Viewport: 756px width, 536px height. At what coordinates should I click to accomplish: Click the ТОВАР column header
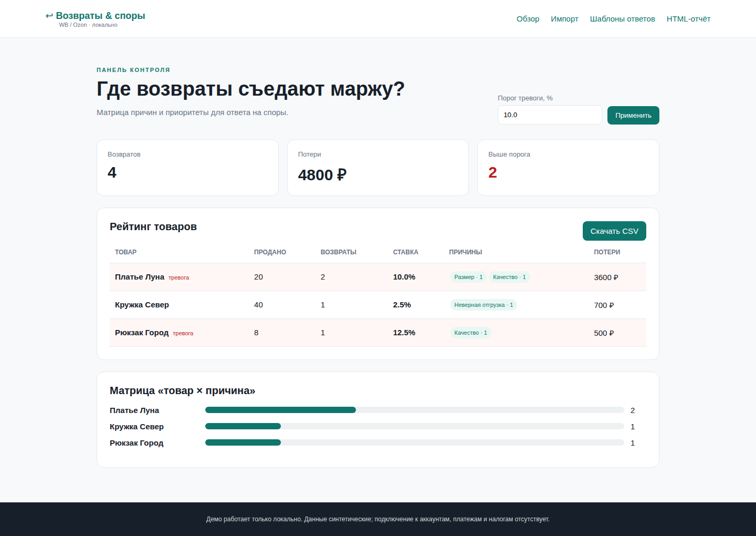(126, 252)
